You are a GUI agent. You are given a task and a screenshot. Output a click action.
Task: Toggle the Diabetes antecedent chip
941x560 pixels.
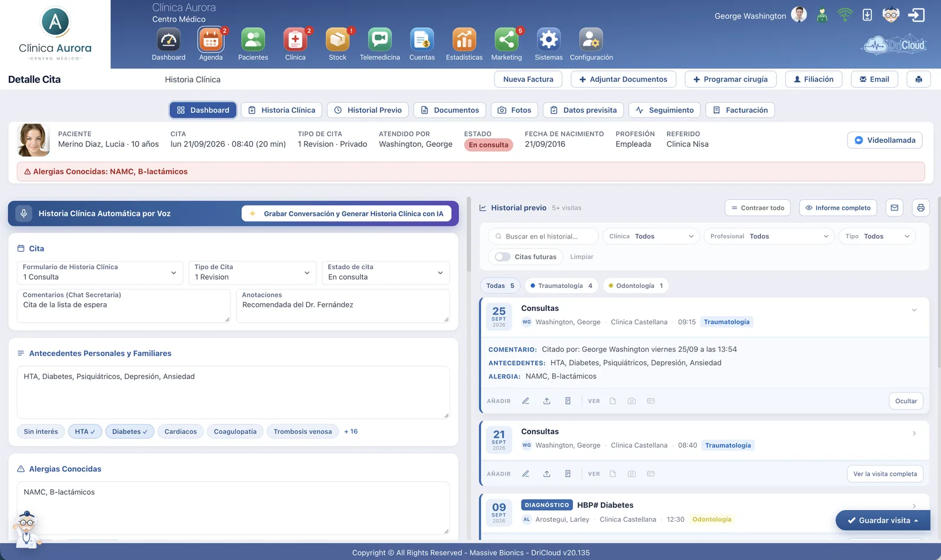click(130, 431)
